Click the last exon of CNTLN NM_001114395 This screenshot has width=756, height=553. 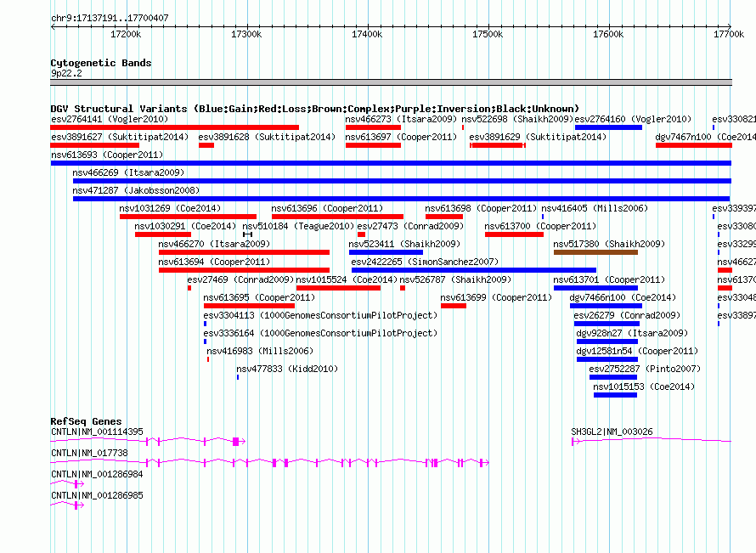236,441
